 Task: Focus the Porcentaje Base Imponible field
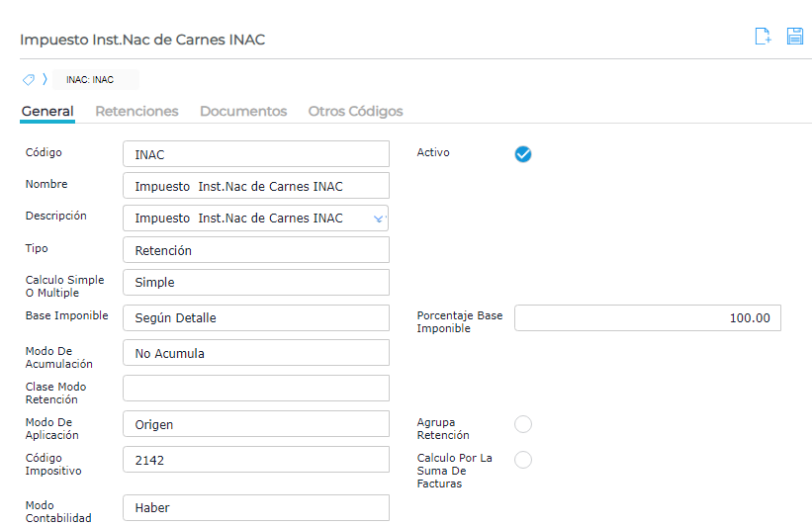(x=647, y=317)
